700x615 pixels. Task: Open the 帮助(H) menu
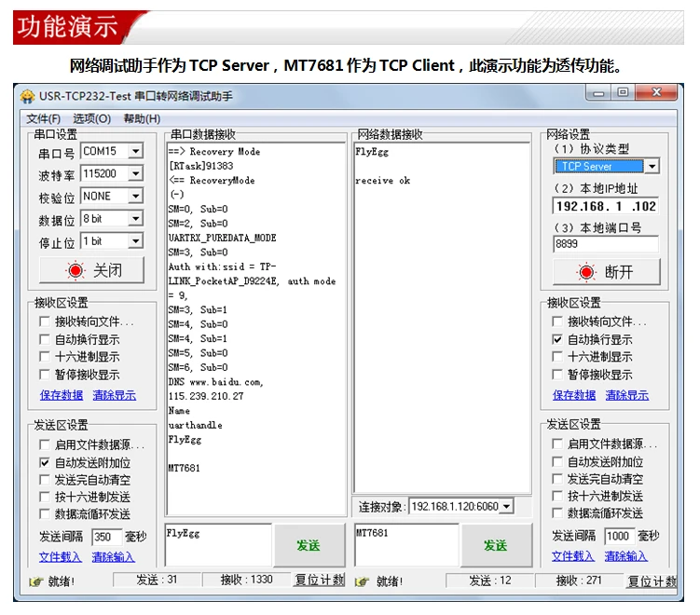point(142,118)
